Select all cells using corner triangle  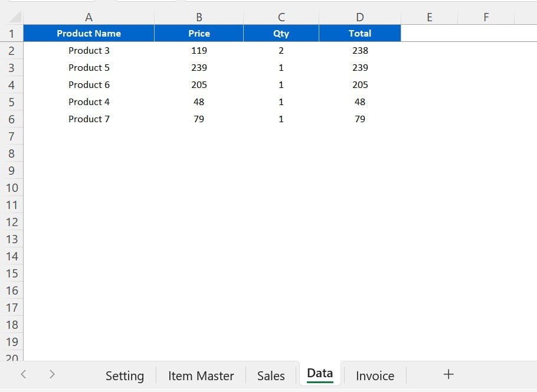[x=14, y=17]
